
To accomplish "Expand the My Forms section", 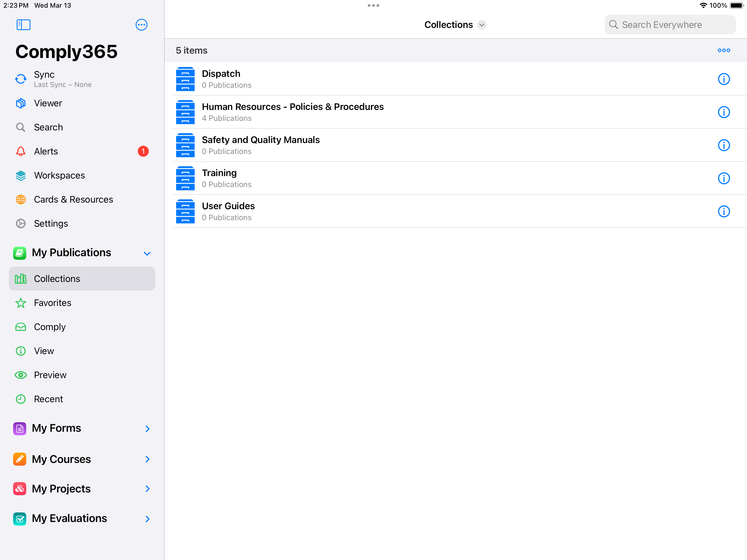I will point(147,428).
